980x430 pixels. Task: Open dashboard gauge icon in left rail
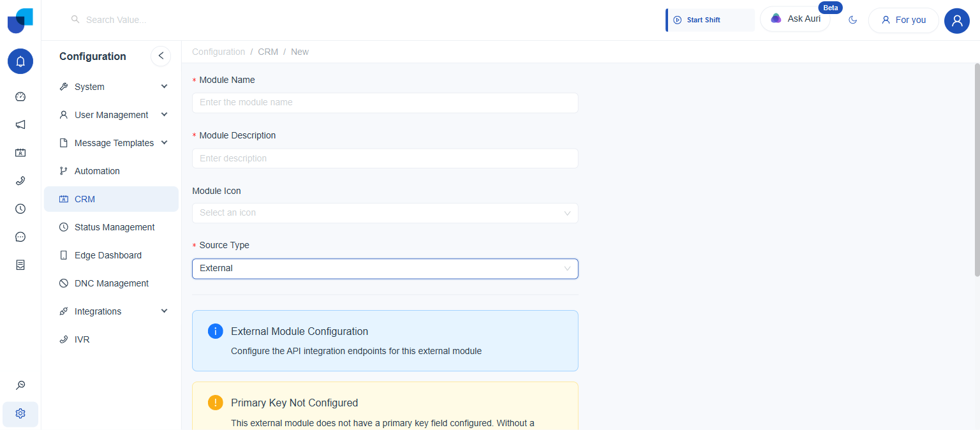click(20, 97)
